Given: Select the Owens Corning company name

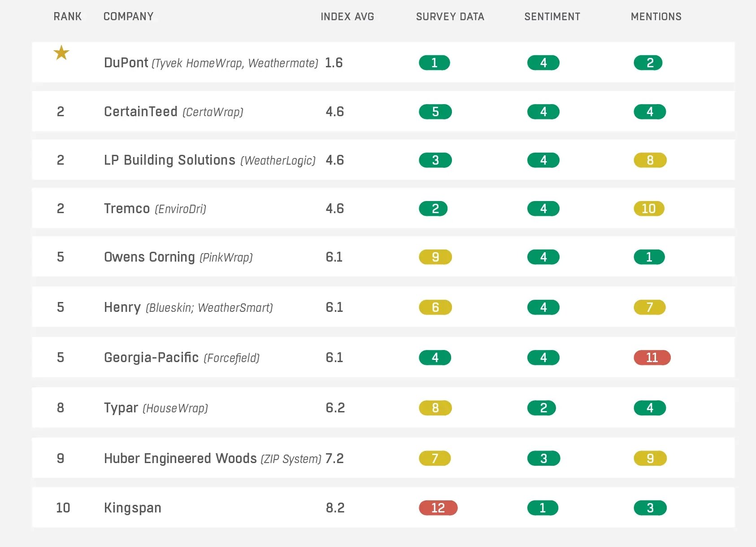Looking at the screenshot, I should pos(149,257).
